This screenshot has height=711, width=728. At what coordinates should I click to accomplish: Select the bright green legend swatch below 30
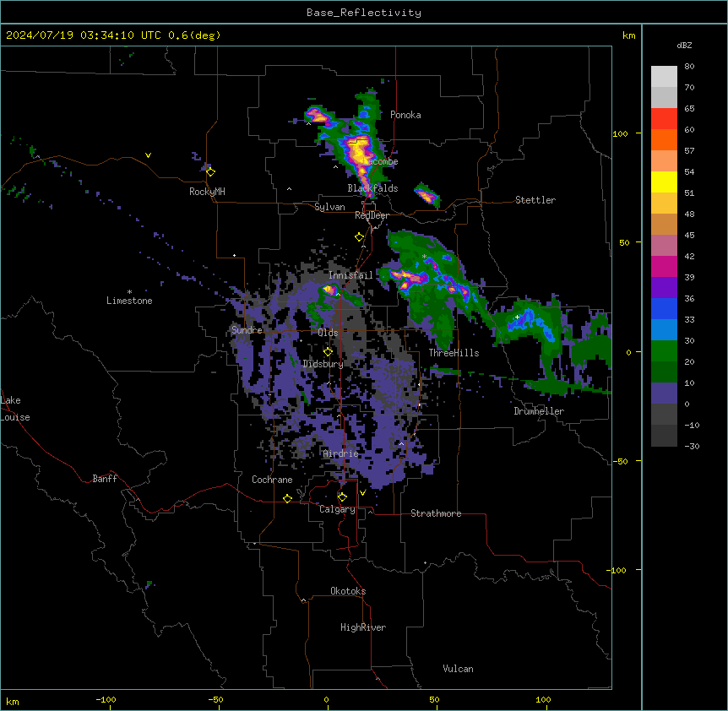point(664,351)
